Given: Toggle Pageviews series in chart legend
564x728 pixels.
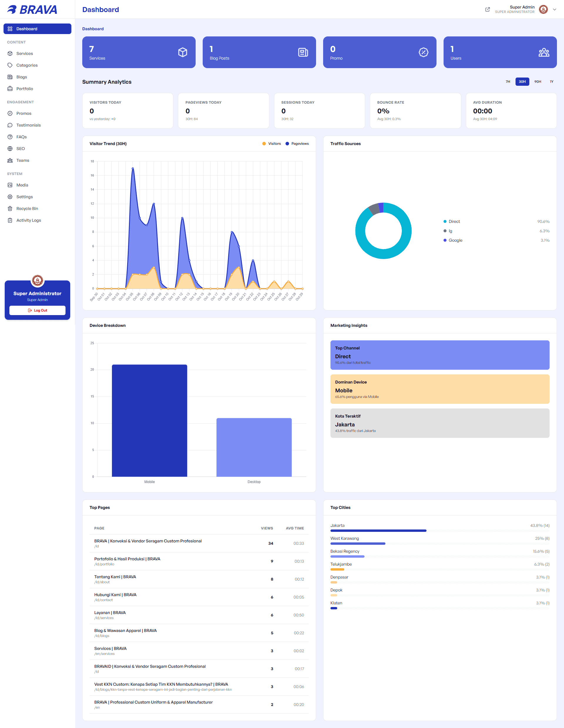Looking at the screenshot, I should click(x=297, y=144).
